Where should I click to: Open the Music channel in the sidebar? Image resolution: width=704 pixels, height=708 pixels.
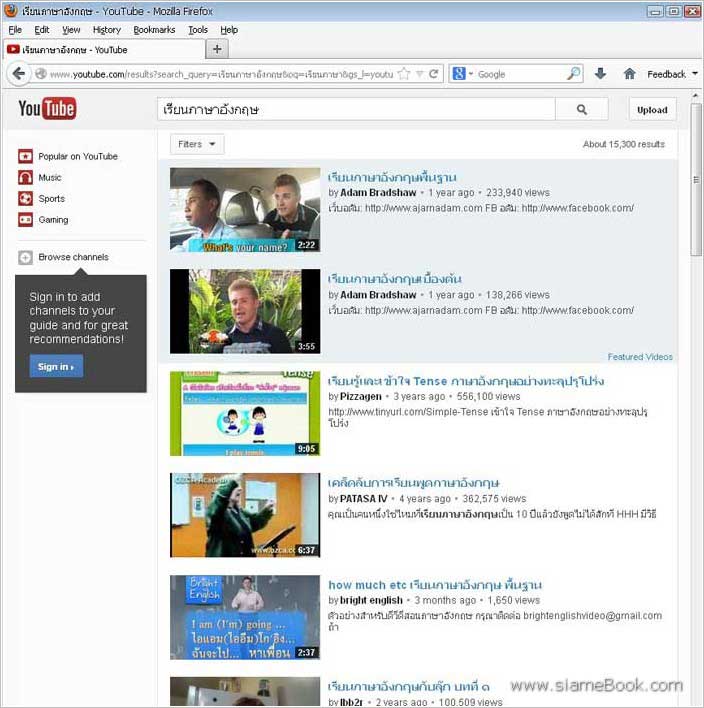coord(40,177)
